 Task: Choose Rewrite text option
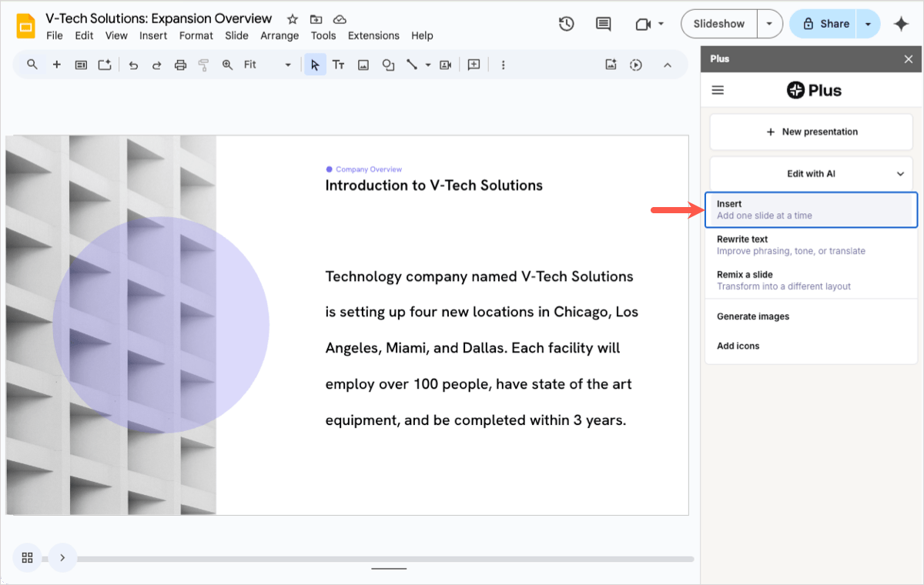click(811, 245)
